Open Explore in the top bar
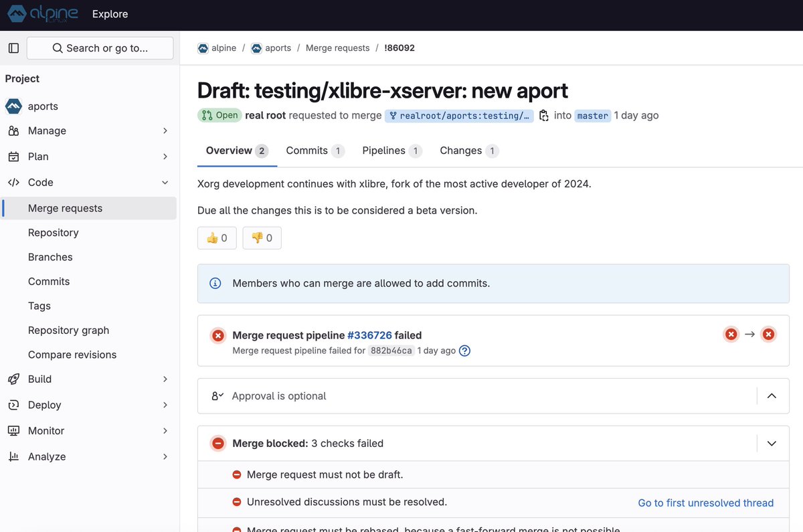This screenshot has height=532, width=803. tap(110, 14)
